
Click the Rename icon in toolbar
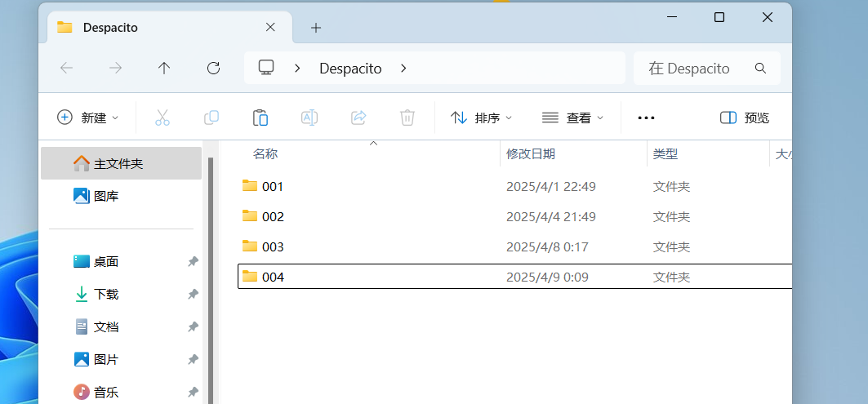tap(309, 118)
